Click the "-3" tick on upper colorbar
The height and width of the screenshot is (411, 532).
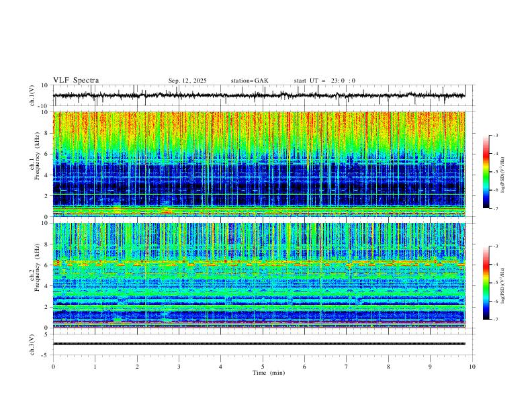coord(495,135)
